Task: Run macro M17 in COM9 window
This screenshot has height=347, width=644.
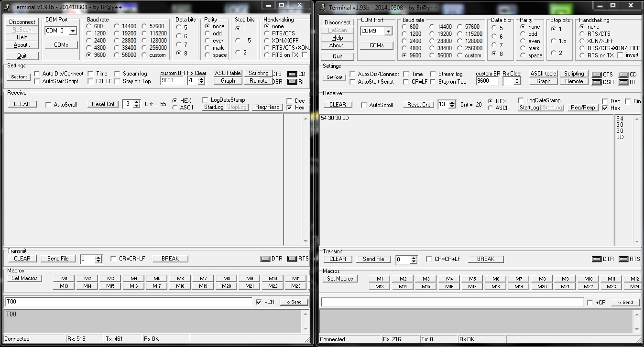Action: click(472, 287)
